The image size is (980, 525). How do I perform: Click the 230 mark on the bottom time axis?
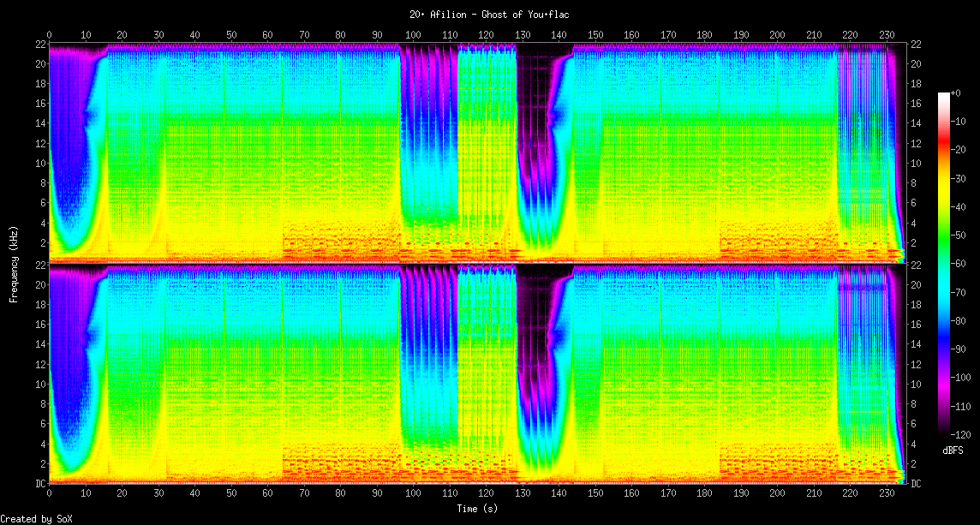887,494
